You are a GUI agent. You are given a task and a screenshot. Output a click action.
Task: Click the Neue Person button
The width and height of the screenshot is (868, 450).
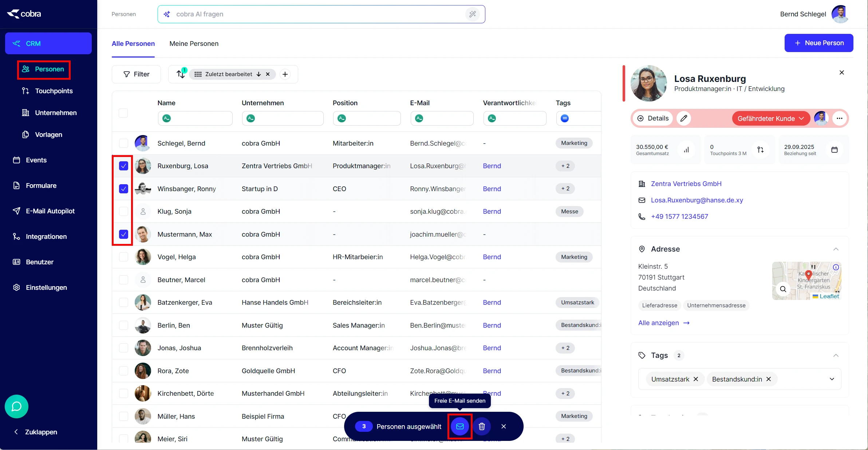(818, 43)
